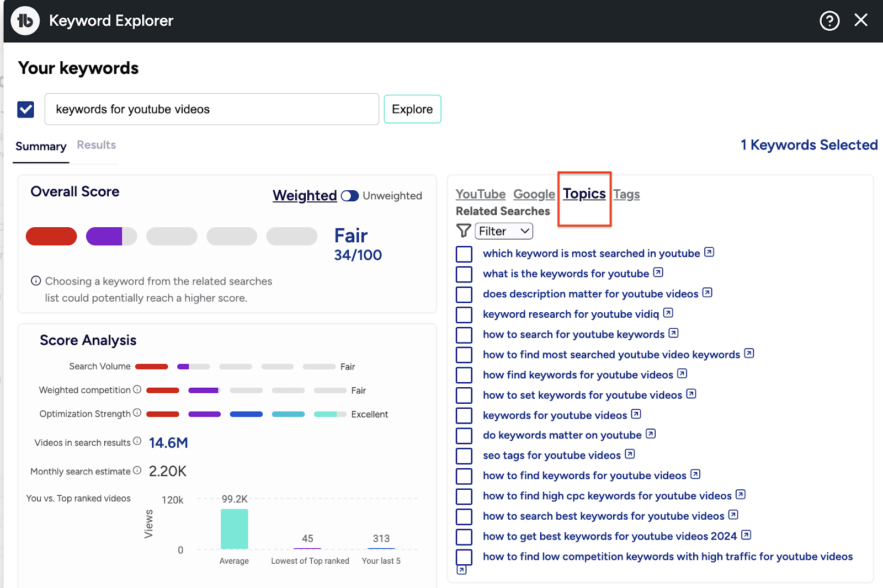The image size is (883, 588).
Task: Close the Keyword Explorer panel
Action: pyautogui.click(x=861, y=20)
